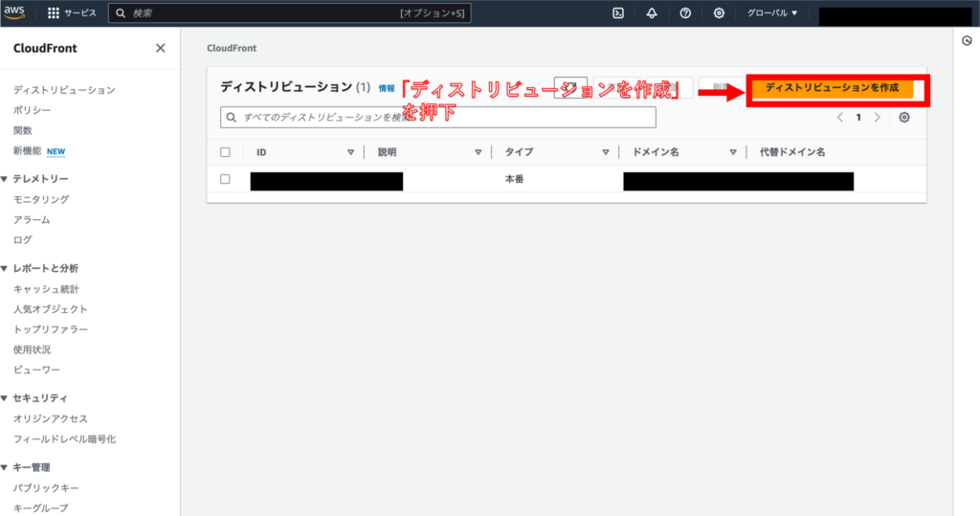
Task: Open the help question mark icon
Action: 685,13
